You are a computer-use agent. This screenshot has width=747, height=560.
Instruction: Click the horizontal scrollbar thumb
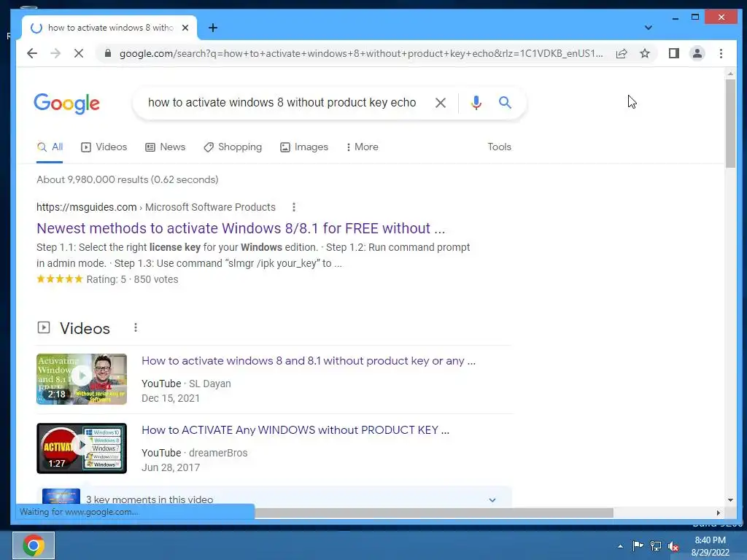pyautogui.click(x=434, y=513)
